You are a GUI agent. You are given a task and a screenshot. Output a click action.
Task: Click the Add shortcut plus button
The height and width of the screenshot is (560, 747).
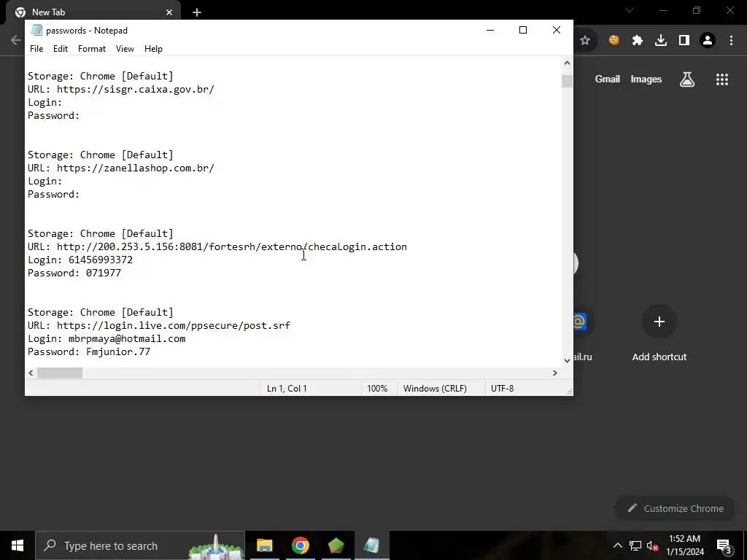coord(659,322)
